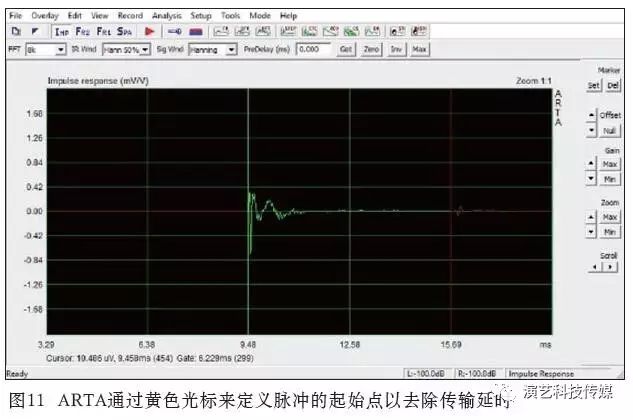Screen dimensions: 633x420
Task: Select the Imp impulse response mode icon
Action: 62,32
